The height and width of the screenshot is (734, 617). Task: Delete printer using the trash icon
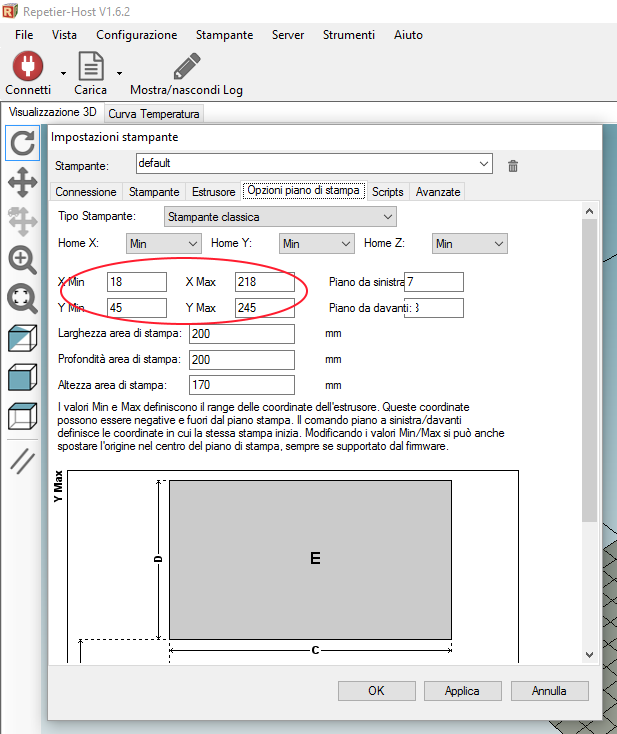(x=513, y=165)
